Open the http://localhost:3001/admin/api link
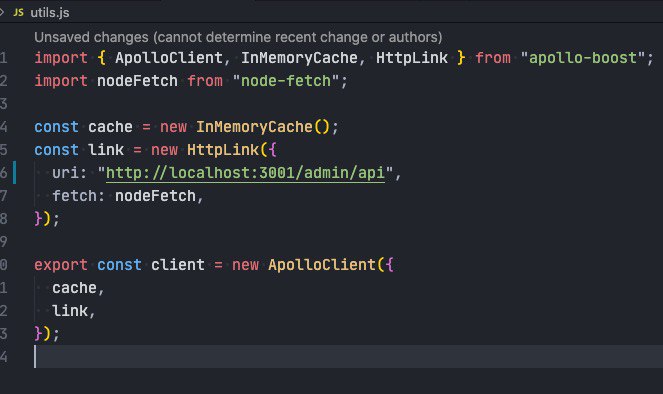 245,173
